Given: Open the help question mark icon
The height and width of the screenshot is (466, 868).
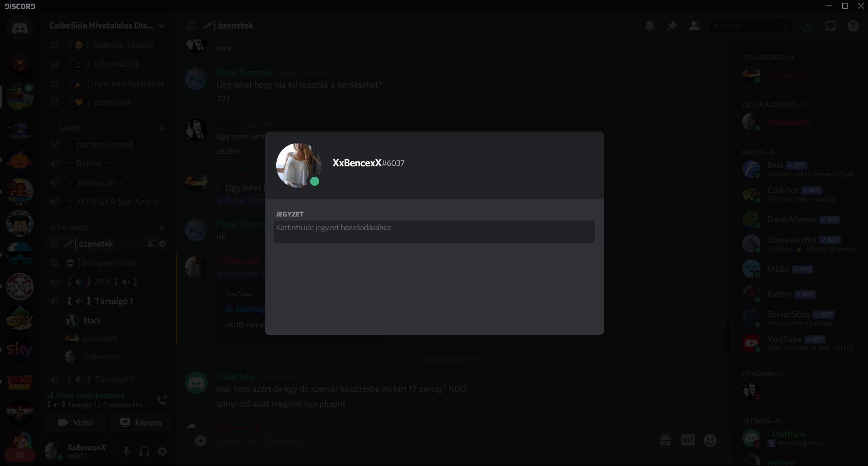Looking at the screenshot, I should [853, 26].
